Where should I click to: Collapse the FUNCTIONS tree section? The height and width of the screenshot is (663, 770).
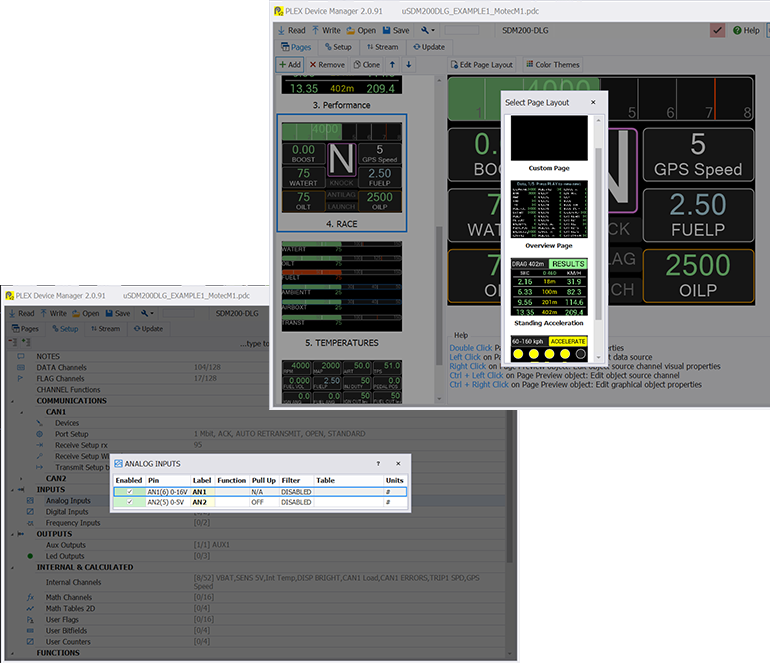pyautogui.click(x=12, y=654)
